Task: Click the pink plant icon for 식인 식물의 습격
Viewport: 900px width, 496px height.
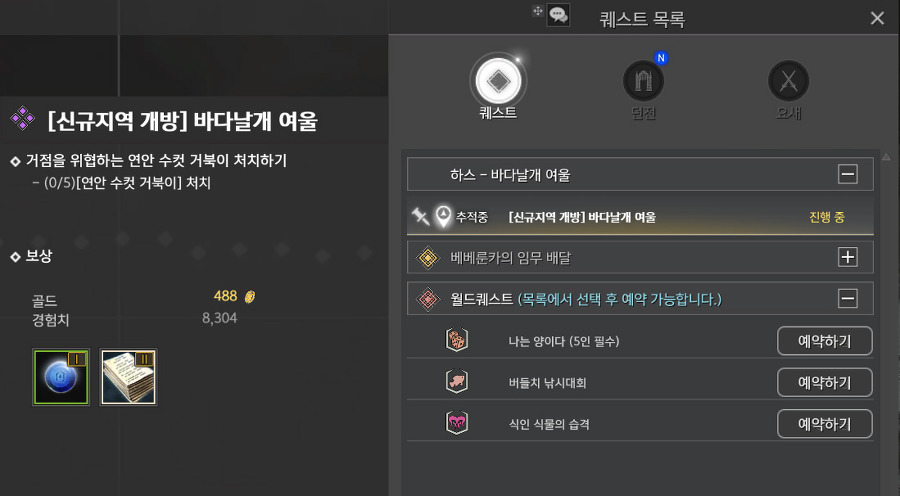Action: pyautogui.click(x=457, y=423)
